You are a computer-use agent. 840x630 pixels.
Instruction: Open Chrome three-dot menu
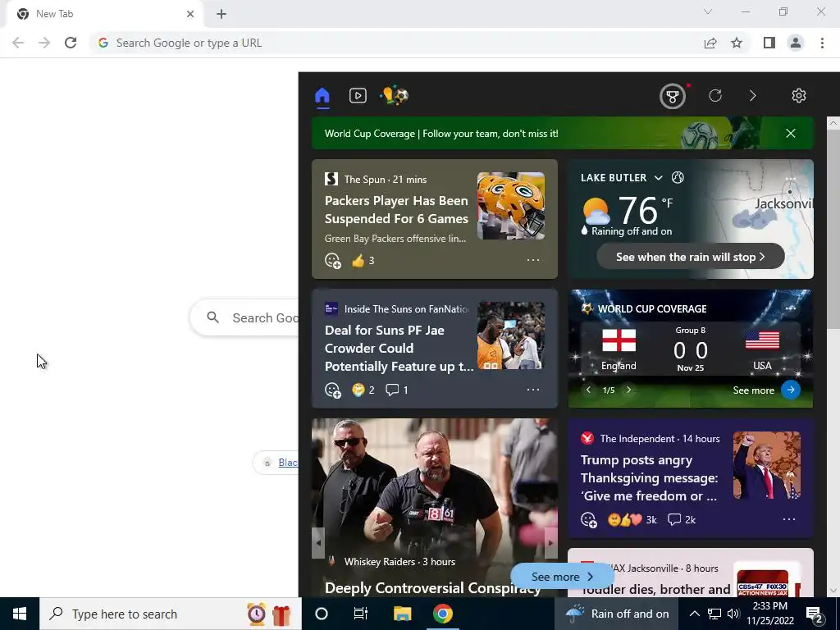click(x=822, y=43)
